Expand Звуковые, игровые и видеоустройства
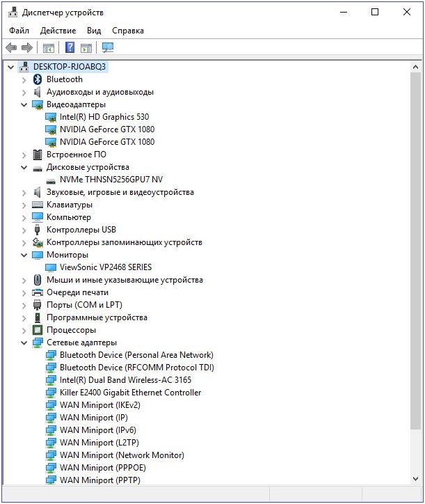The height and width of the screenshot is (504, 425). [x=24, y=193]
